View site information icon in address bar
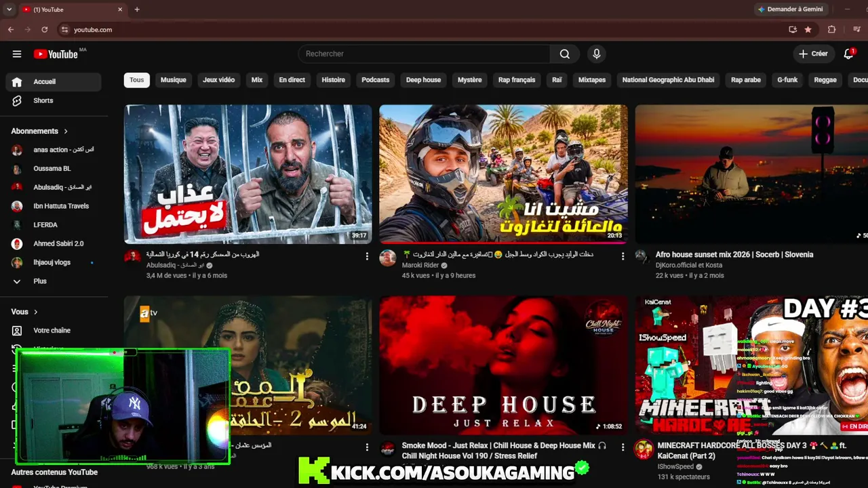This screenshot has width=868, height=488. pyautogui.click(x=64, y=30)
